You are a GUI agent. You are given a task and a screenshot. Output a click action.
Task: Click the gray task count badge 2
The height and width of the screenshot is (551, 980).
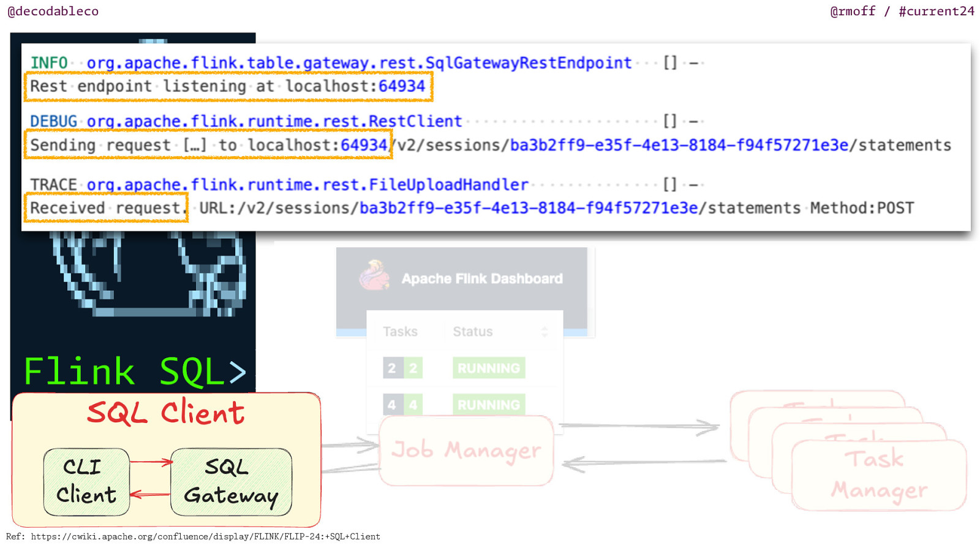click(392, 368)
